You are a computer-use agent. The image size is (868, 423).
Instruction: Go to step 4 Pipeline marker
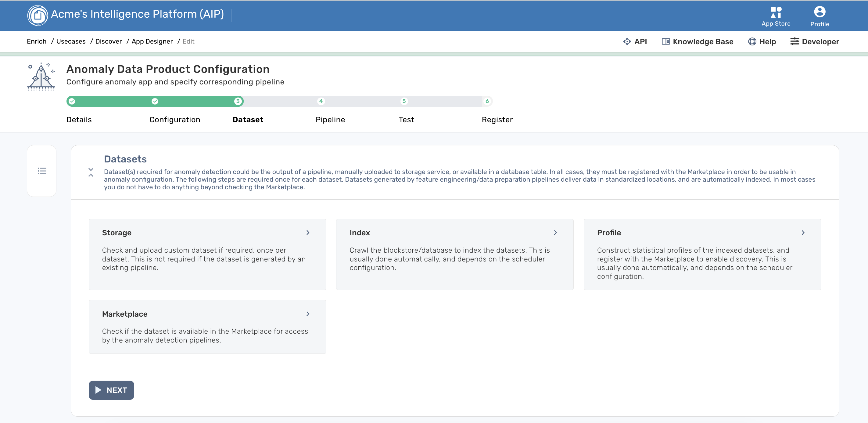tap(321, 101)
